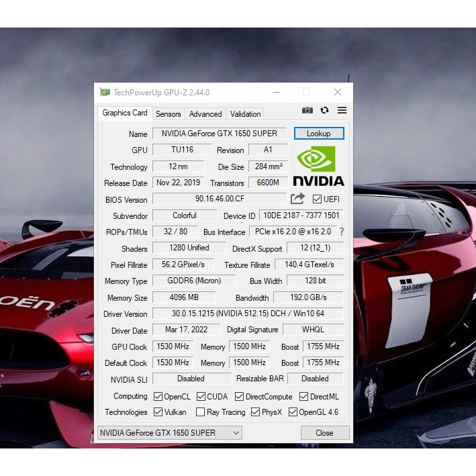476x476 pixels.
Task: Switch to the Validation tab
Action: pos(245,114)
